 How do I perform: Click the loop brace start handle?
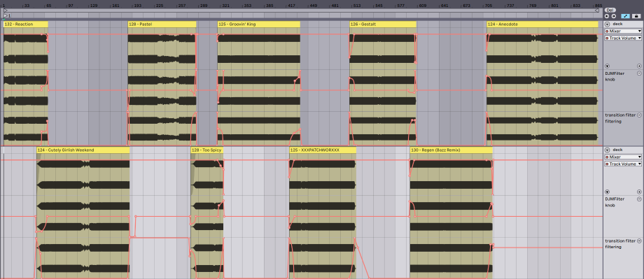pyautogui.click(x=6, y=10)
